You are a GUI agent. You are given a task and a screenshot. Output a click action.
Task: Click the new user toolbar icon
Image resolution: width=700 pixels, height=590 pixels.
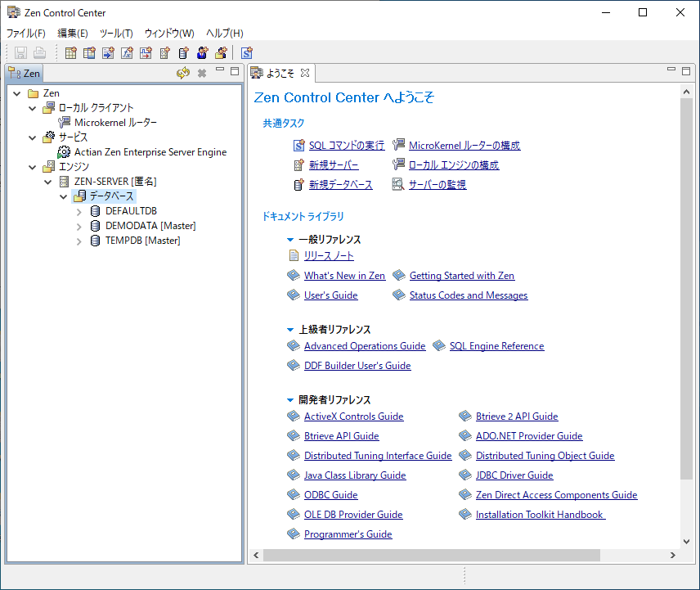click(x=202, y=53)
